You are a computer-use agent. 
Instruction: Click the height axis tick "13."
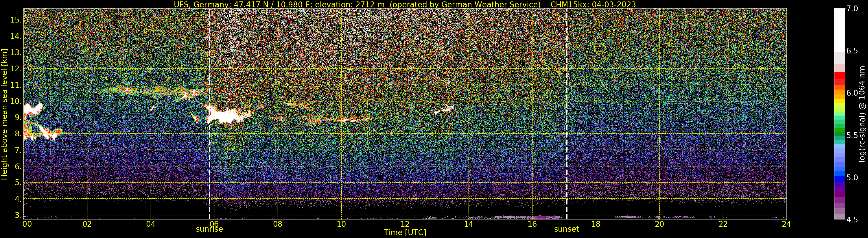[x=16, y=53]
